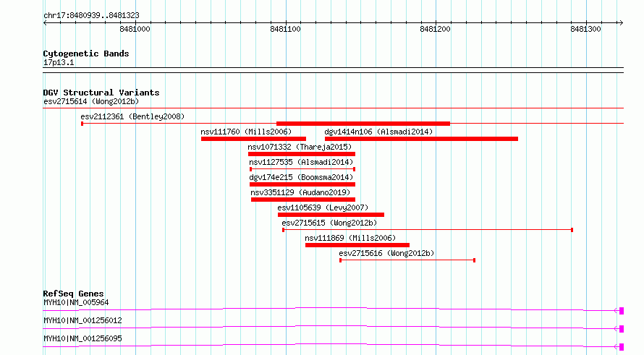Select nsv1127535 (Alsmadi2014) variant label
644x355 pixels.
tap(301, 162)
